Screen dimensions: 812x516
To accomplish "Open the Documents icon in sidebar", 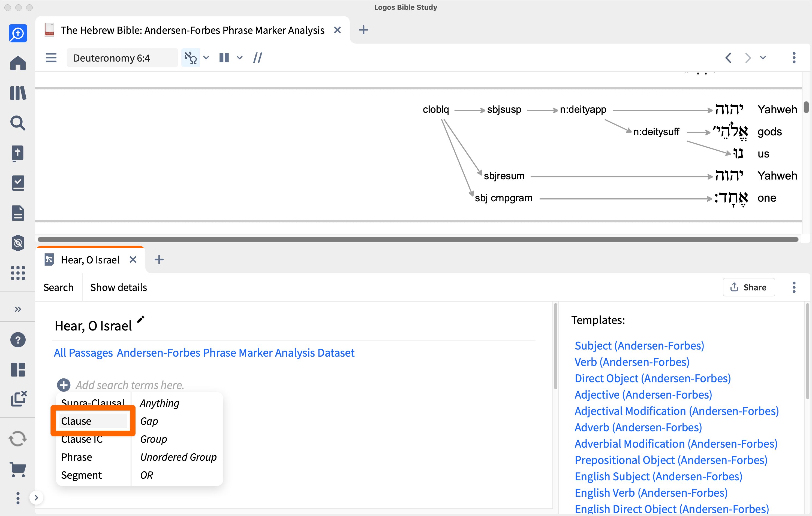I will coord(18,213).
